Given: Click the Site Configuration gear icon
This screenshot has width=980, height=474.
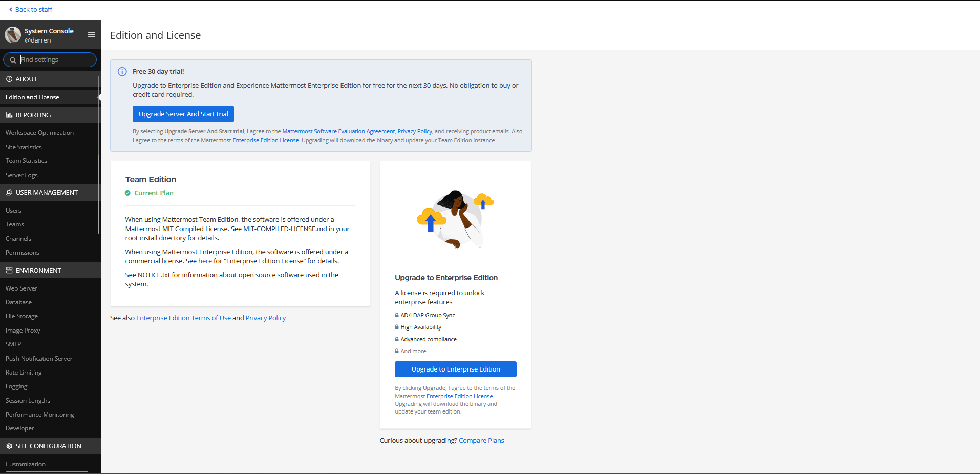Looking at the screenshot, I should [9, 446].
